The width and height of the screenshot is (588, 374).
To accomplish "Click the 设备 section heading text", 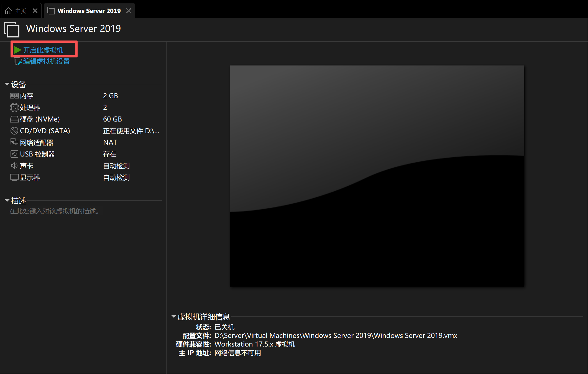I will coord(19,84).
